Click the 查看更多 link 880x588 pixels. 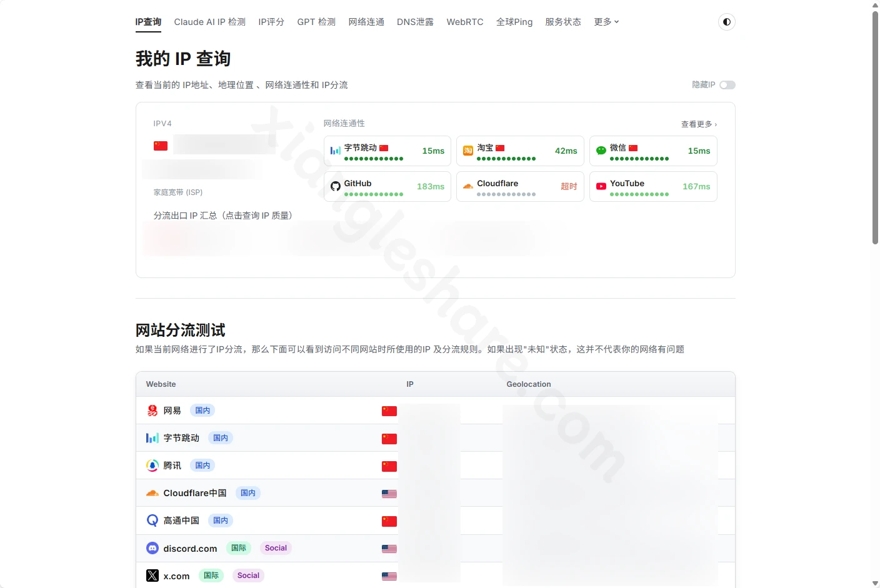pyautogui.click(x=699, y=124)
